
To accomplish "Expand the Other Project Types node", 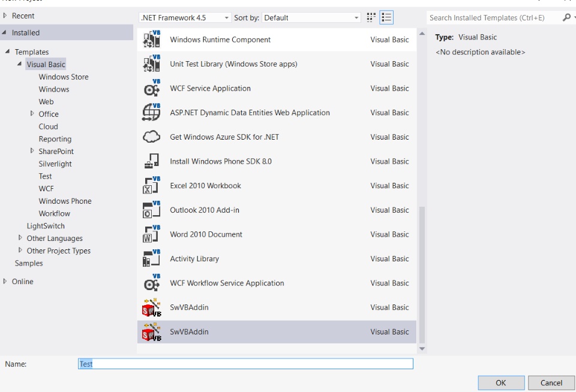I will click(x=20, y=251).
